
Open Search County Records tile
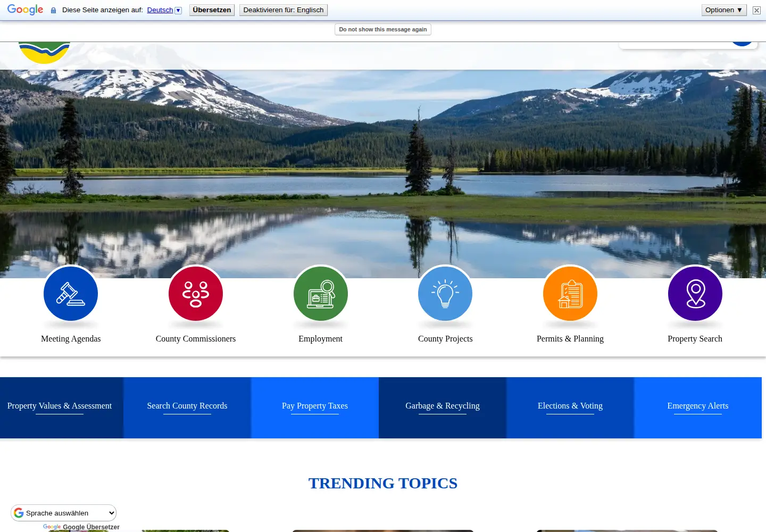coord(187,408)
